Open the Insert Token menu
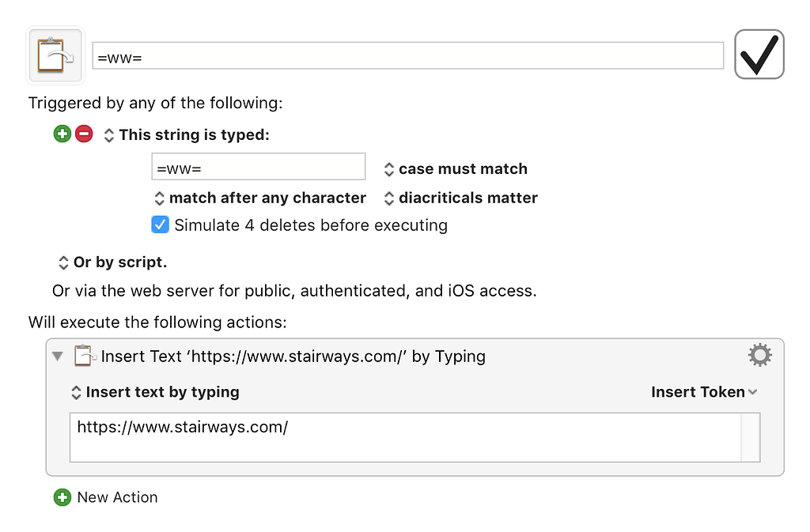Screen dimensions: 810x532 click(x=703, y=392)
